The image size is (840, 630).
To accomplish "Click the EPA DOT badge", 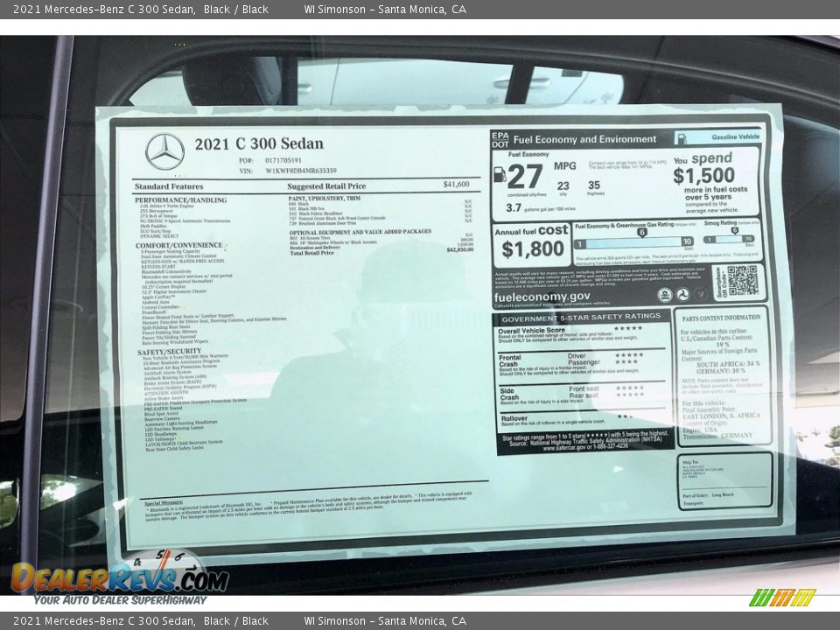I will [500, 140].
